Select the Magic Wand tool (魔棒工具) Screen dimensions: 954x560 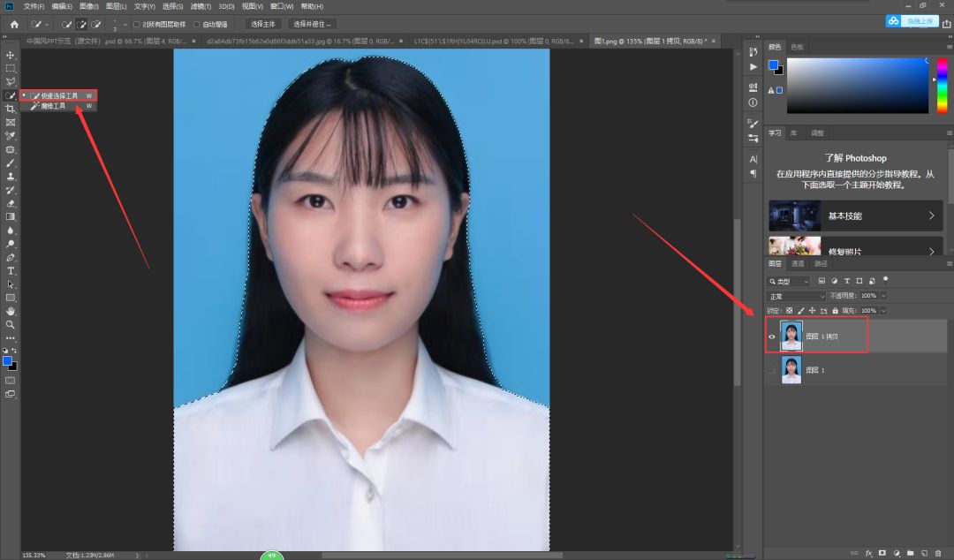tap(53, 106)
